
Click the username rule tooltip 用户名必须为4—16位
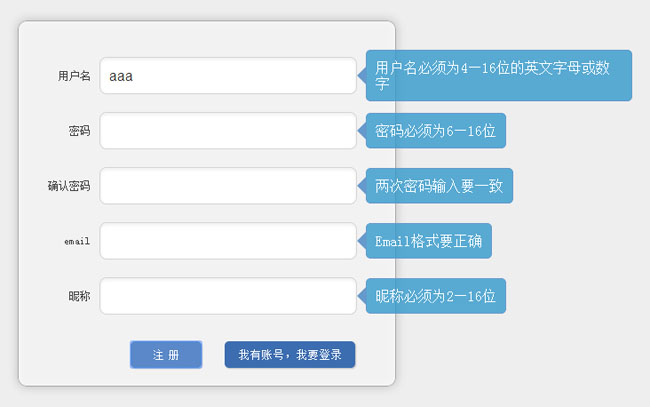coord(498,76)
